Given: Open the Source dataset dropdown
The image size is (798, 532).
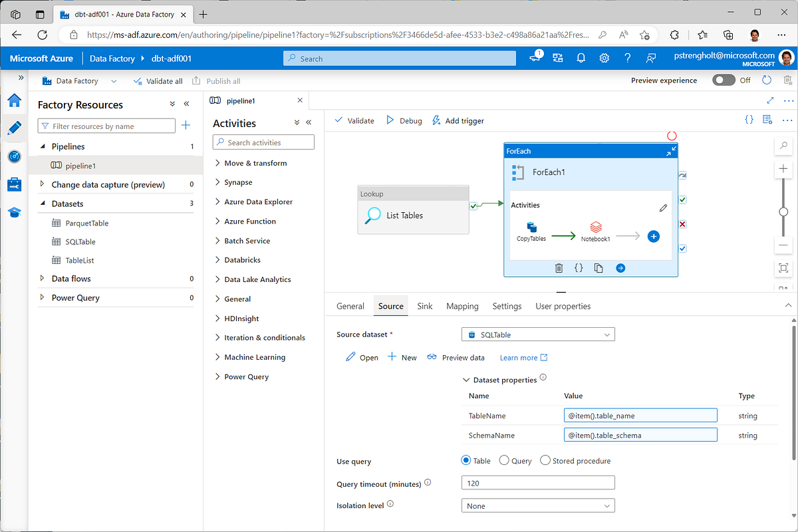Looking at the screenshot, I should pos(537,334).
